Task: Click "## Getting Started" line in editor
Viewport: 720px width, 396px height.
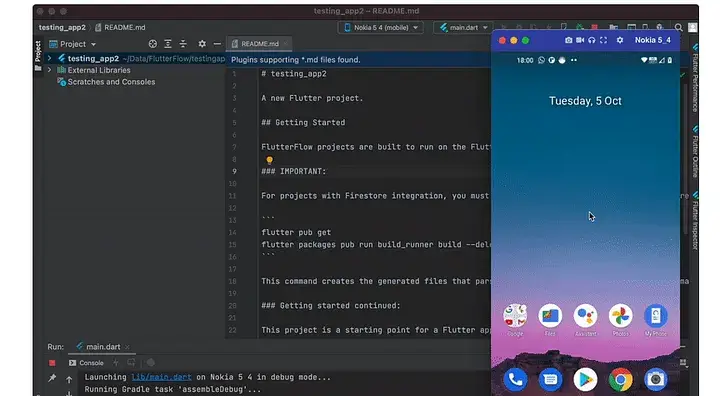Action: [303, 122]
